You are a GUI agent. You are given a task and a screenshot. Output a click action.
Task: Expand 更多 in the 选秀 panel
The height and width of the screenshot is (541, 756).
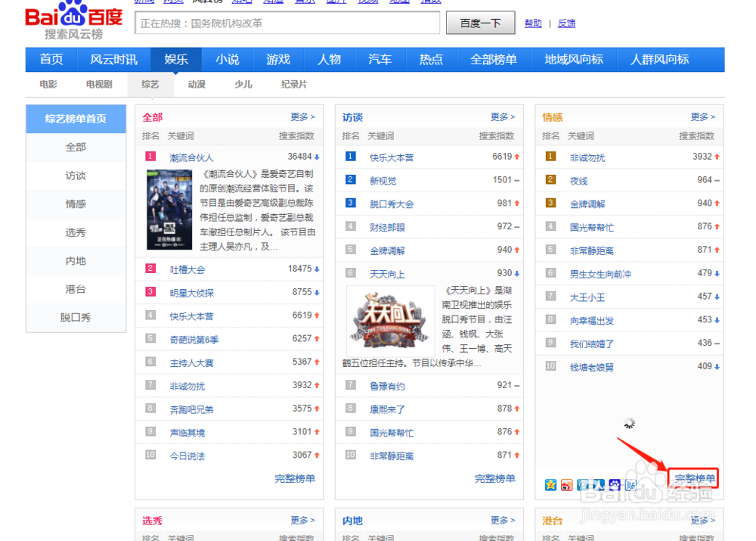[303, 521]
